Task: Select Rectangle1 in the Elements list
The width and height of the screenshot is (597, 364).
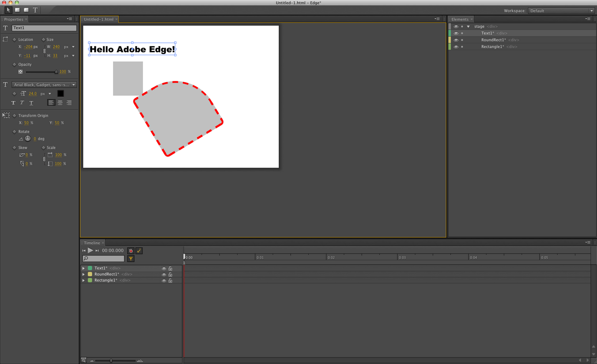Action: pos(492,47)
